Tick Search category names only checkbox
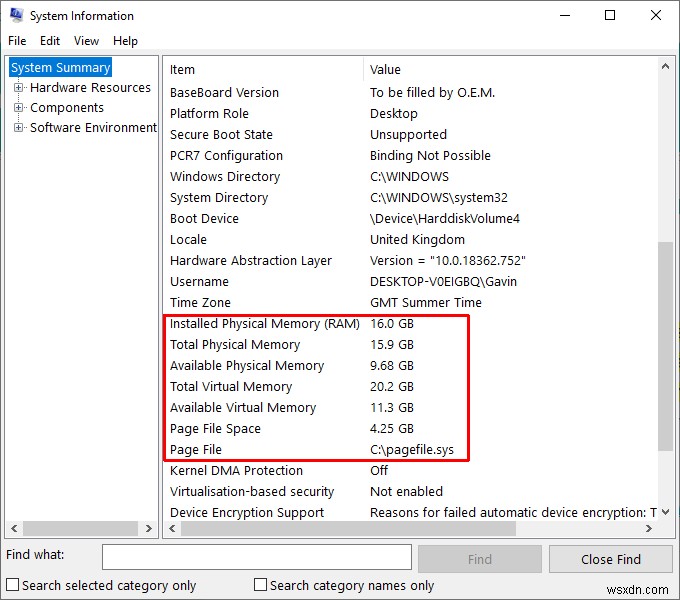680x600 pixels. 260,584
